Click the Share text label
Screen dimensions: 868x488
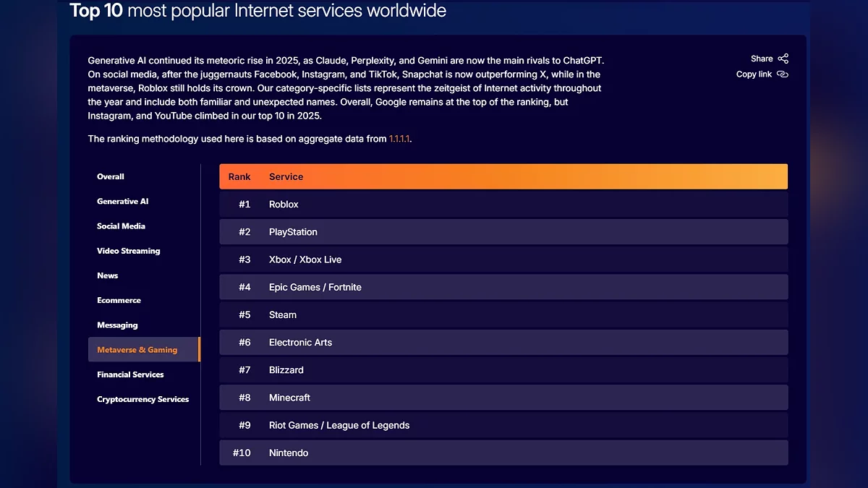[762, 59]
